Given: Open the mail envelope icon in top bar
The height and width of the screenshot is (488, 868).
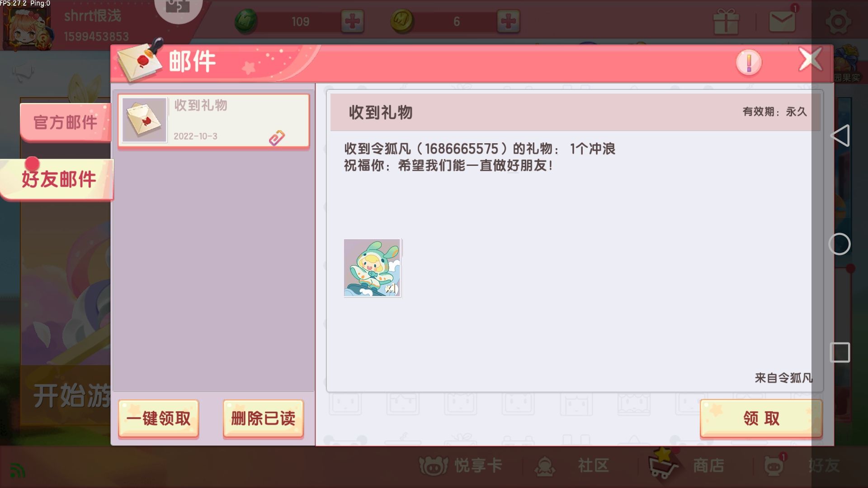Looking at the screenshot, I should click(782, 21).
